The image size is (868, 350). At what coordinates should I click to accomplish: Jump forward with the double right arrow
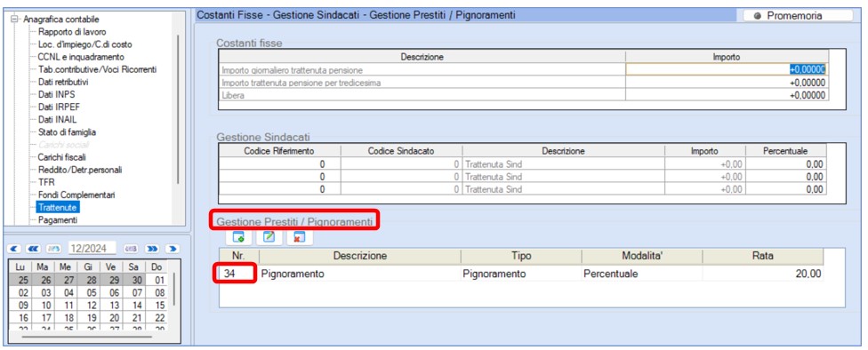tap(153, 248)
